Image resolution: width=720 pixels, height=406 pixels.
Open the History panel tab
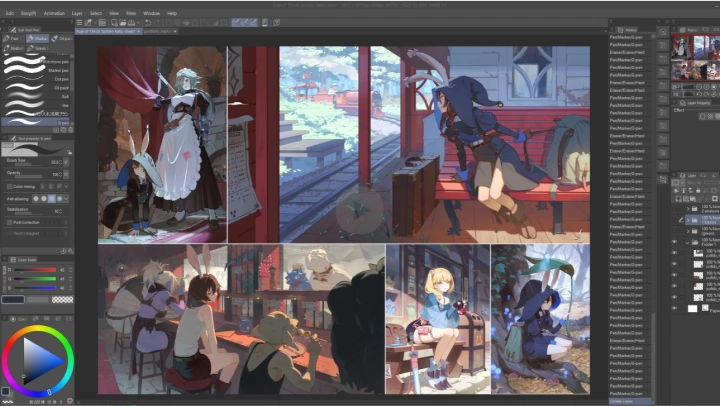[627, 30]
